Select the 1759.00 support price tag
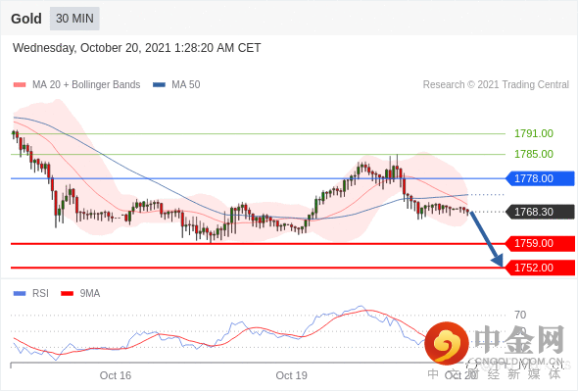Viewport: 578px width, 392px height. point(540,243)
